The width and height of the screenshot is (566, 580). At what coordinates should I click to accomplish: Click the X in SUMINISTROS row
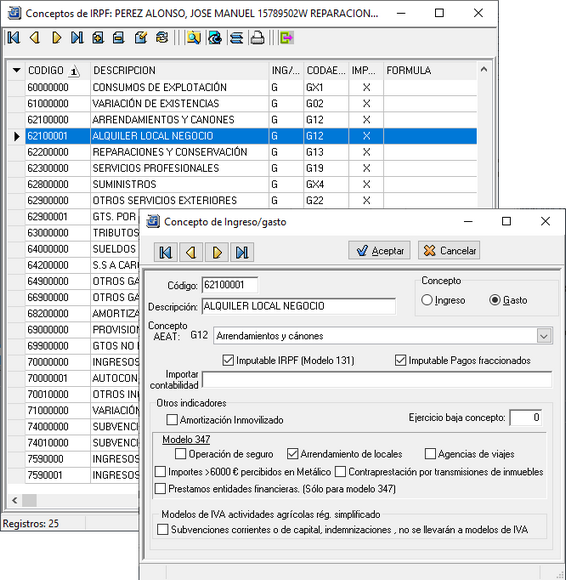[x=366, y=184]
